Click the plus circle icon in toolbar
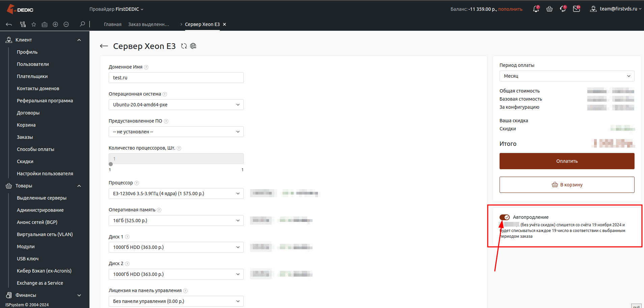This screenshot has width=644, height=308. click(x=55, y=24)
